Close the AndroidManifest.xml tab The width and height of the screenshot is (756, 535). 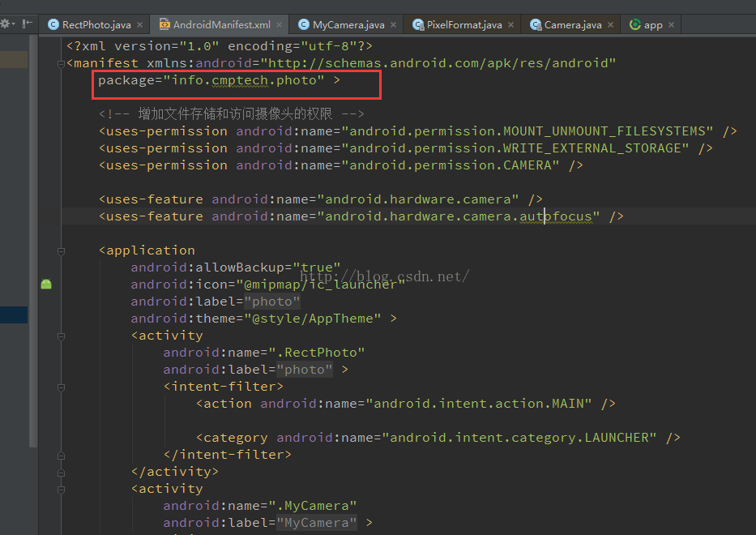280,25
